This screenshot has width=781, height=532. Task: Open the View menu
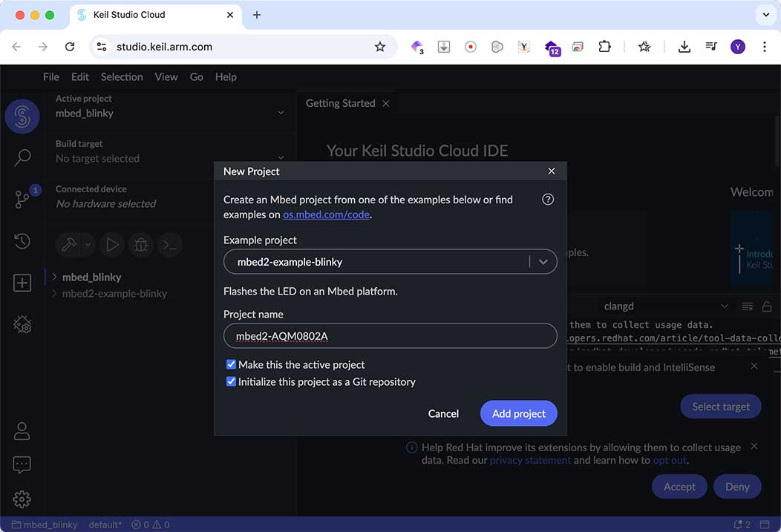click(166, 76)
